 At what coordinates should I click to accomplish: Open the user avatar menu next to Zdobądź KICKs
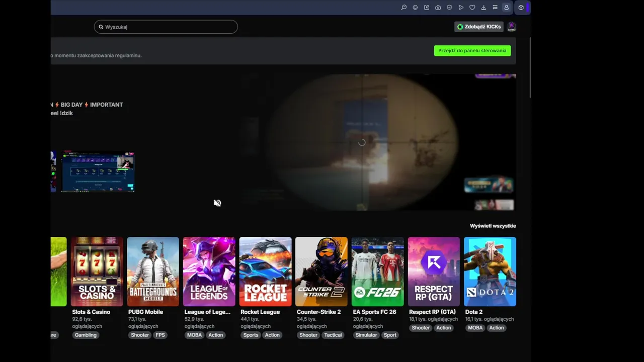click(511, 27)
